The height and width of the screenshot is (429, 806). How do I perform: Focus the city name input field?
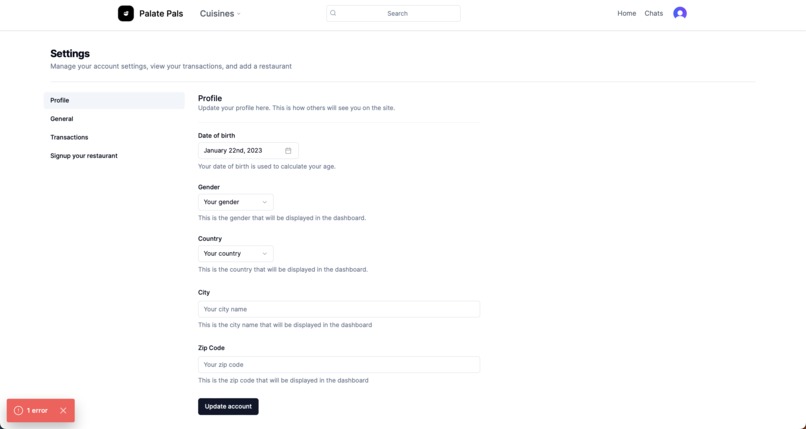point(339,309)
